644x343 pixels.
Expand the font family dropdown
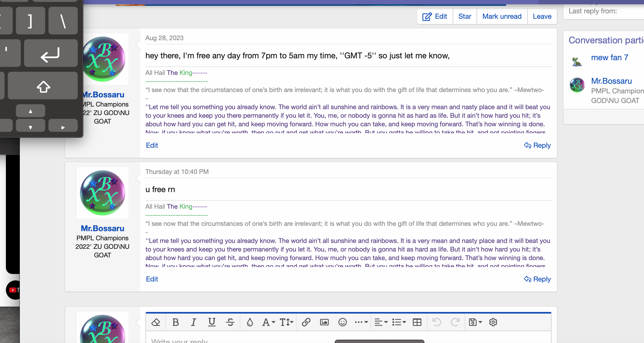click(x=269, y=322)
